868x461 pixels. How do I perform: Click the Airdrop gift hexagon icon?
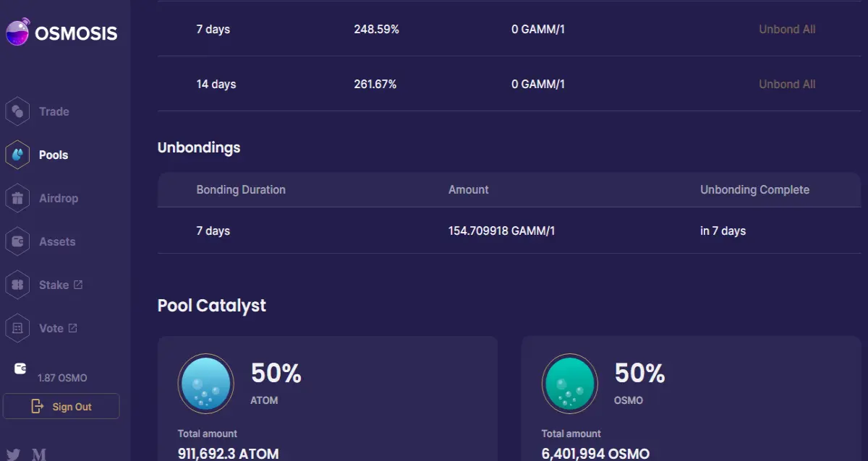click(x=17, y=198)
